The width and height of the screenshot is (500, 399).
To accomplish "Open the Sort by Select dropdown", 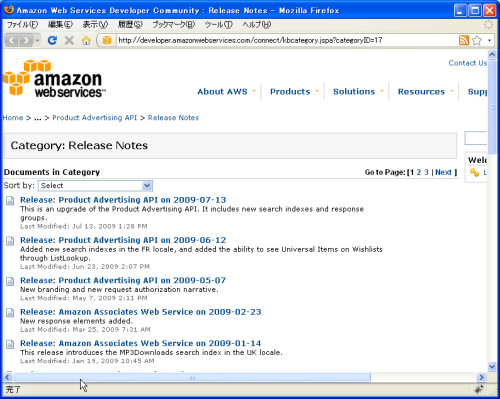I will pos(95,186).
